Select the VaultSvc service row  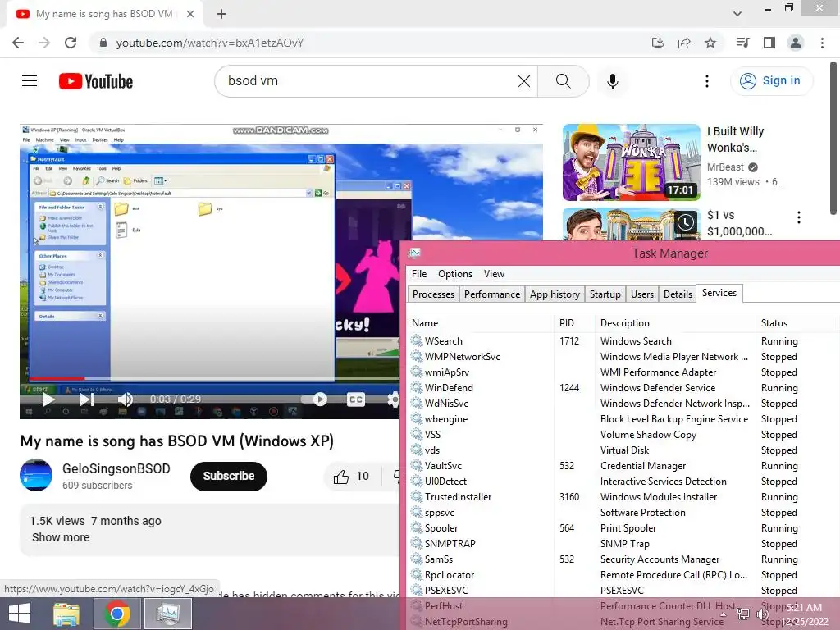point(622,466)
